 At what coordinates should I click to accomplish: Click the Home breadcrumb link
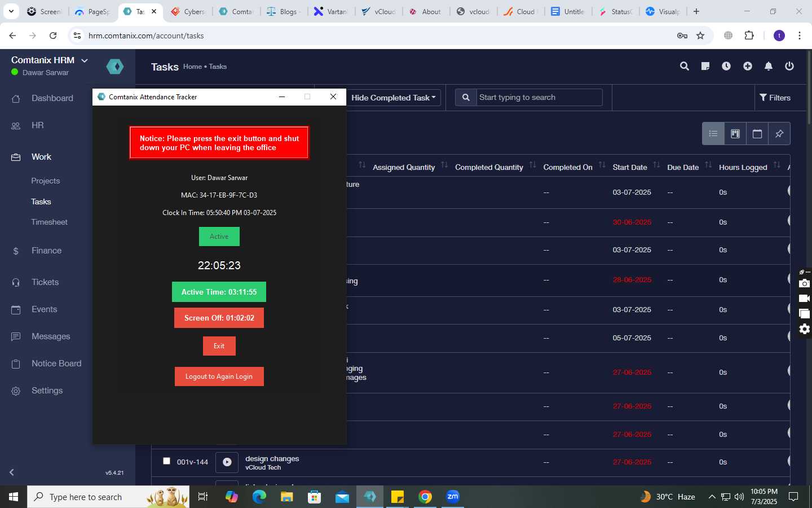tap(192, 67)
